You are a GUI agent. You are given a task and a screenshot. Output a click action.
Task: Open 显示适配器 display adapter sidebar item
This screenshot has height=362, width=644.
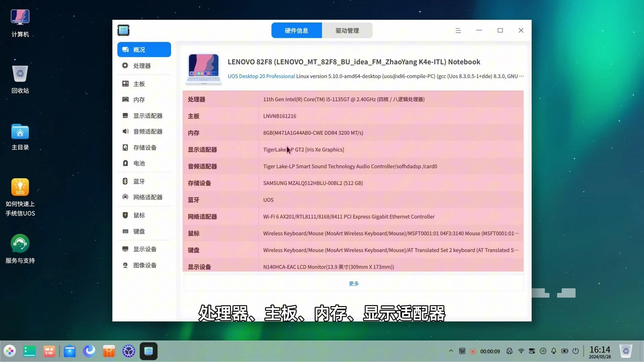click(x=144, y=116)
